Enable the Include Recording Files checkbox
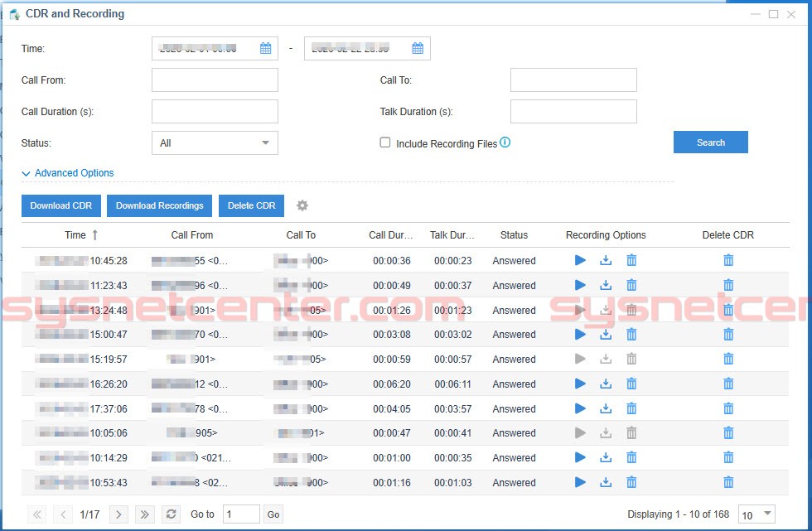Screen dimensions: 812x531 [x=384, y=142]
